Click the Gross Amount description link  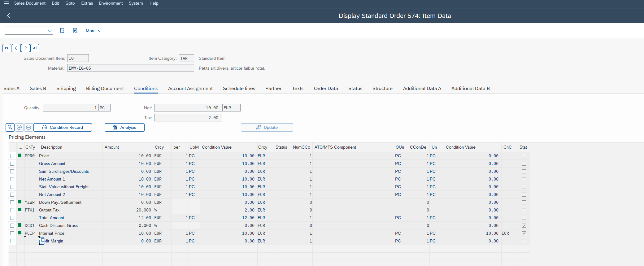[x=52, y=164]
